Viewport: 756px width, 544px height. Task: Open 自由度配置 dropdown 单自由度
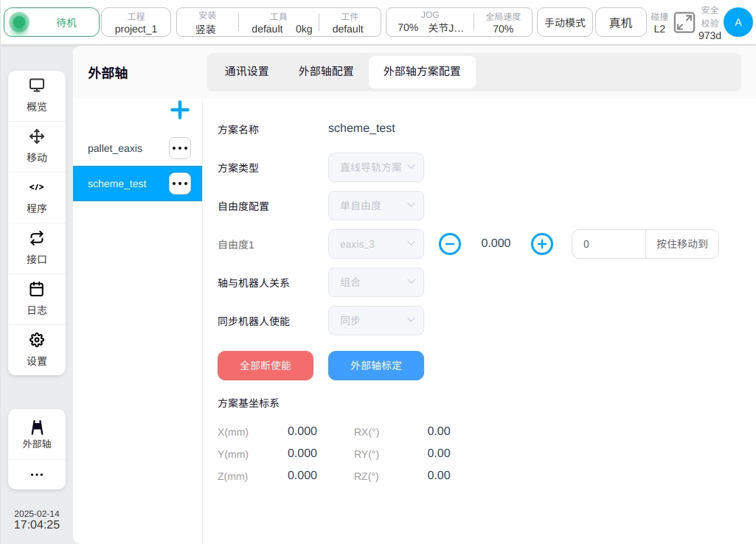pyautogui.click(x=376, y=206)
